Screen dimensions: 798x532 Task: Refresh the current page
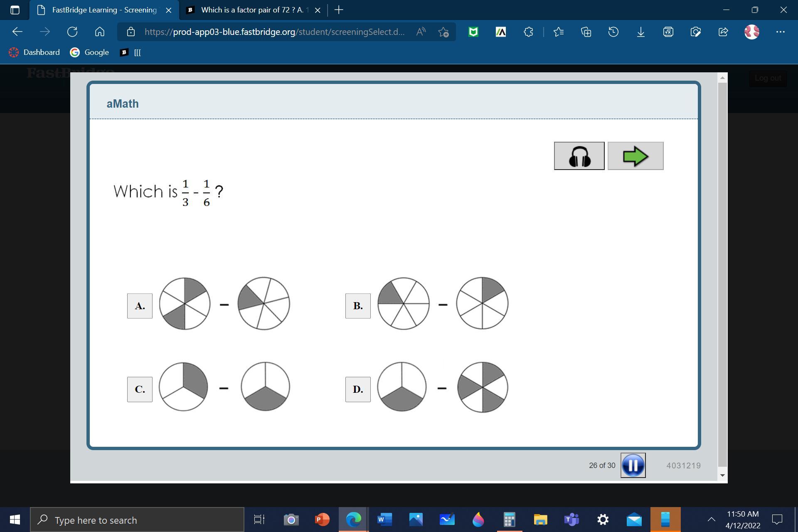click(72, 32)
